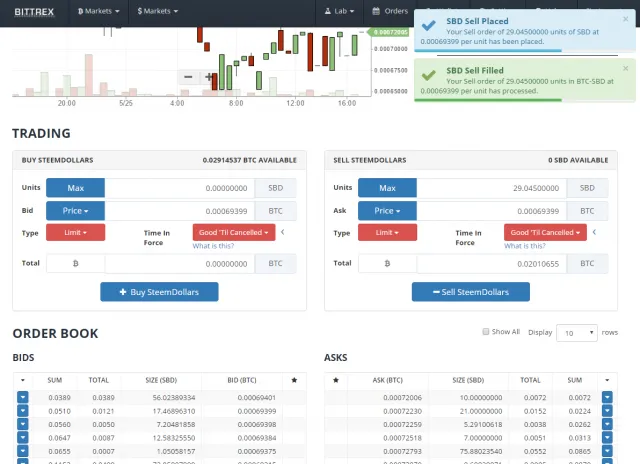The width and height of the screenshot is (640, 464).
Task: Open buy panel Good 'Til Cancelled dropdown
Action: click(x=234, y=232)
